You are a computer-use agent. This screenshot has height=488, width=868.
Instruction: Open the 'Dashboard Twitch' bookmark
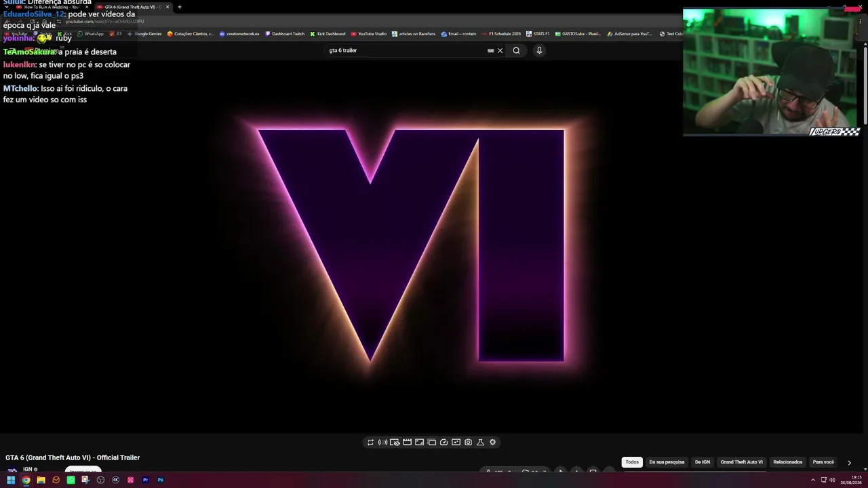coord(285,34)
